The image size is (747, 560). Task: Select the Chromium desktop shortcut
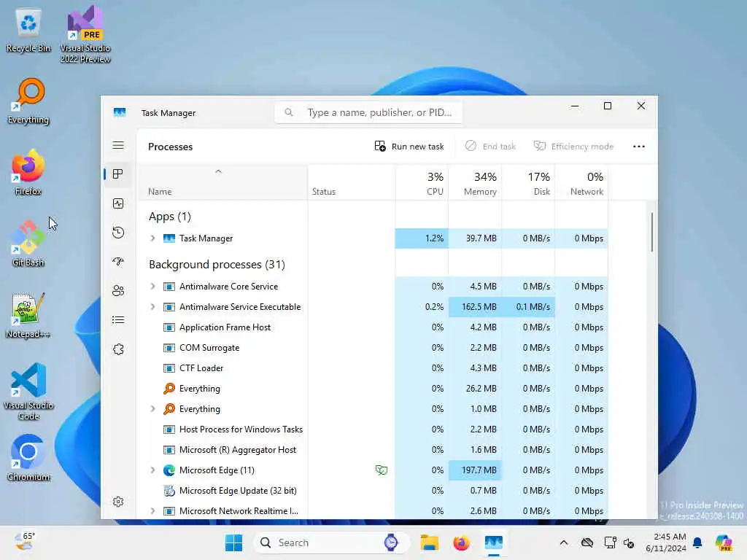[x=28, y=458]
